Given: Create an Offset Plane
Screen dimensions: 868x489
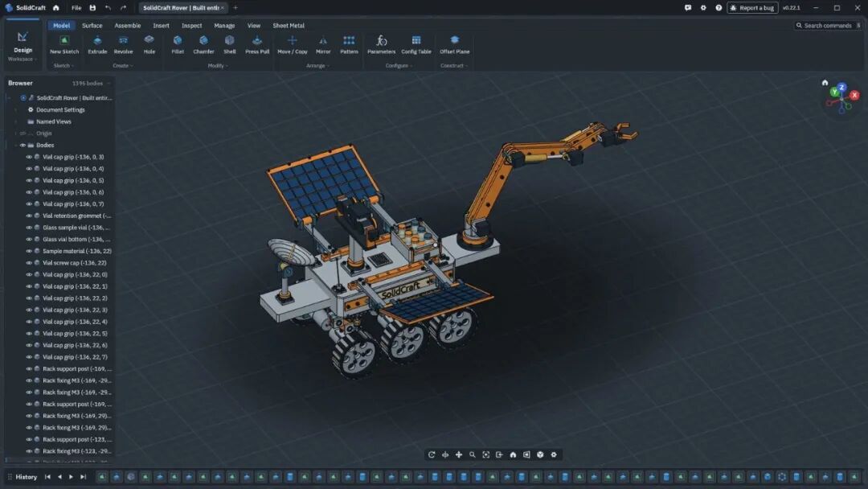Looking at the screenshot, I should point(454,45).
